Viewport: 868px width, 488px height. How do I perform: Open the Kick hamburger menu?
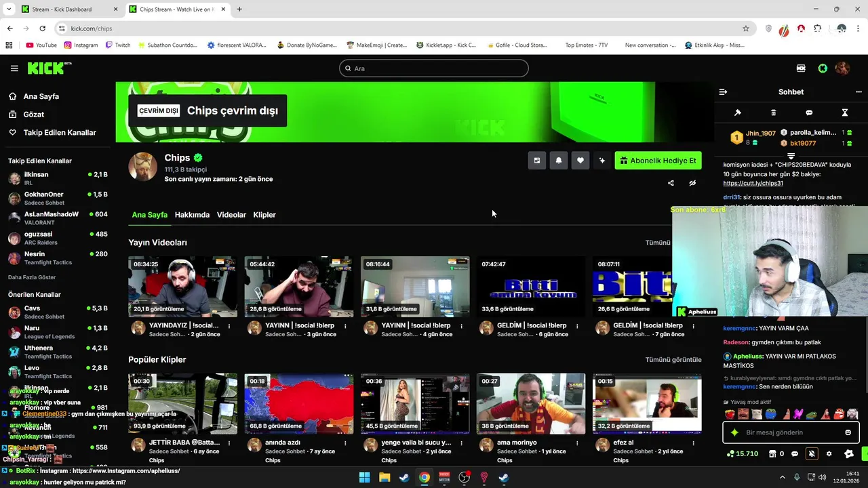[x=14, y=68]
